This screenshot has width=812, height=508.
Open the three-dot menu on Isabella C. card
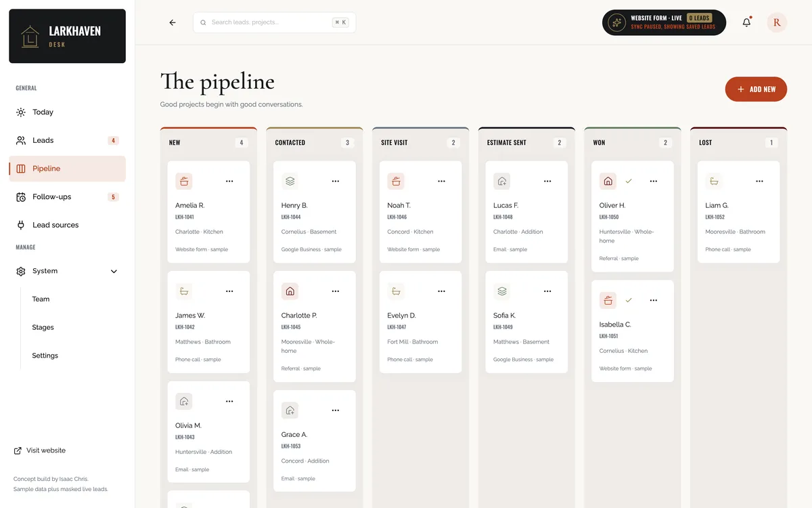point(654,300)
